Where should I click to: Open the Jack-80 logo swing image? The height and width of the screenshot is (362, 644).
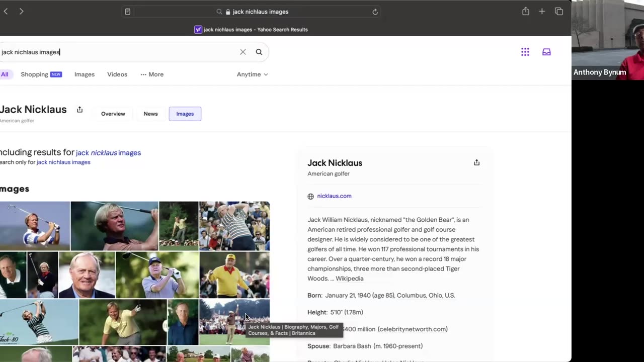point(39,322)
